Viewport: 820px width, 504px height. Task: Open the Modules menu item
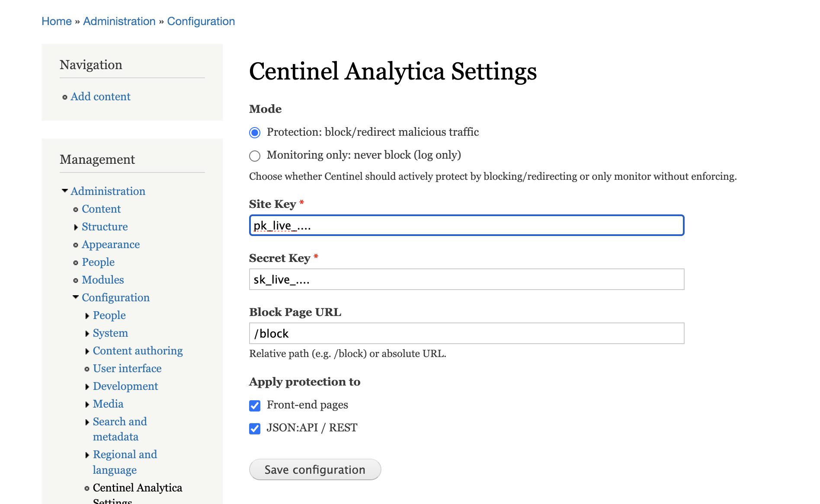(103, 280)
